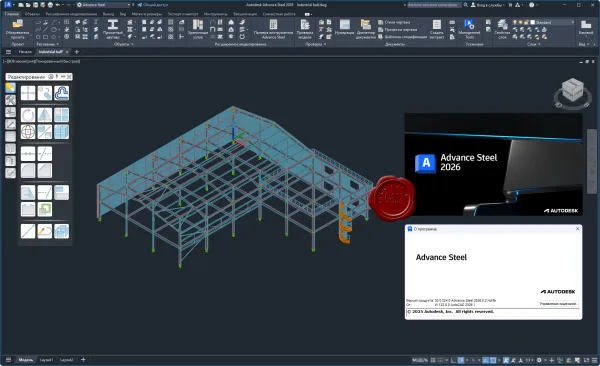
Task: Launch the Numbering (Нумерация) tool
Action: click(344, 28)
